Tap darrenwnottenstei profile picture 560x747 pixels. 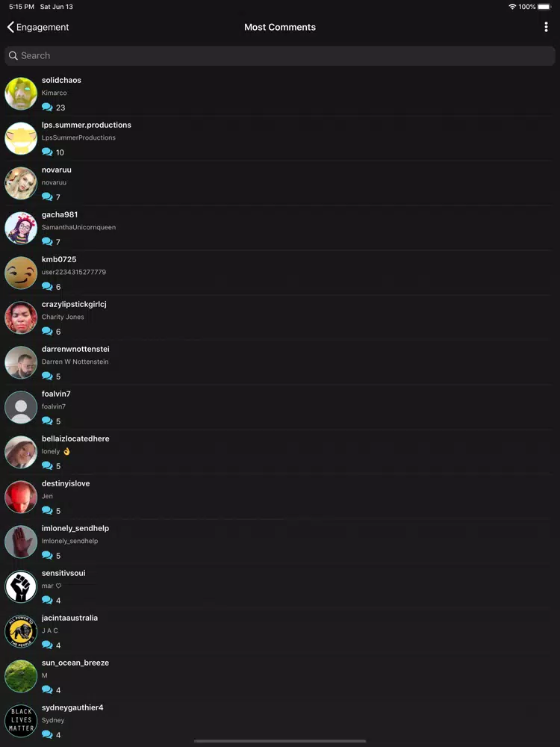click(21, 362)
